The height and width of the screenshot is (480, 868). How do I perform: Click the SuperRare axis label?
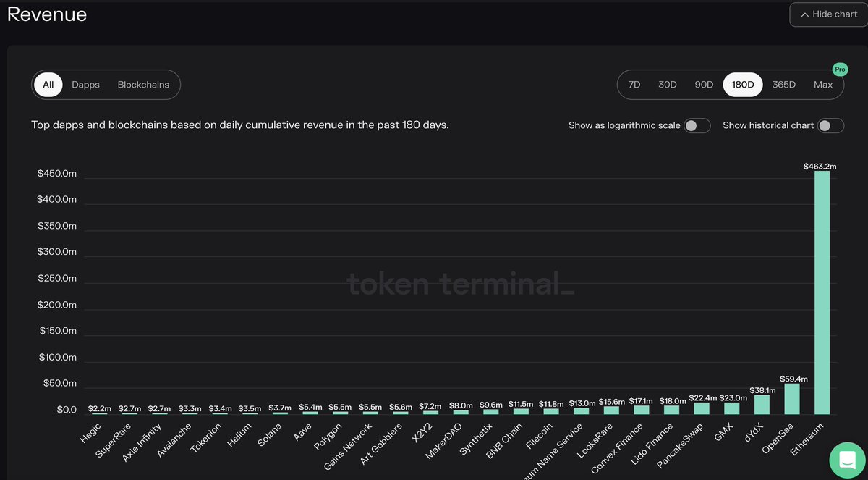click(x=114, y=439)
